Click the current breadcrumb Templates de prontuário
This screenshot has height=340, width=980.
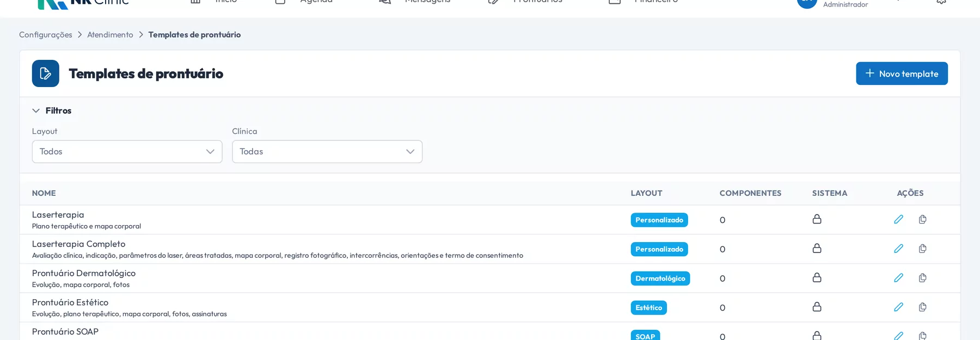point(194,35)
